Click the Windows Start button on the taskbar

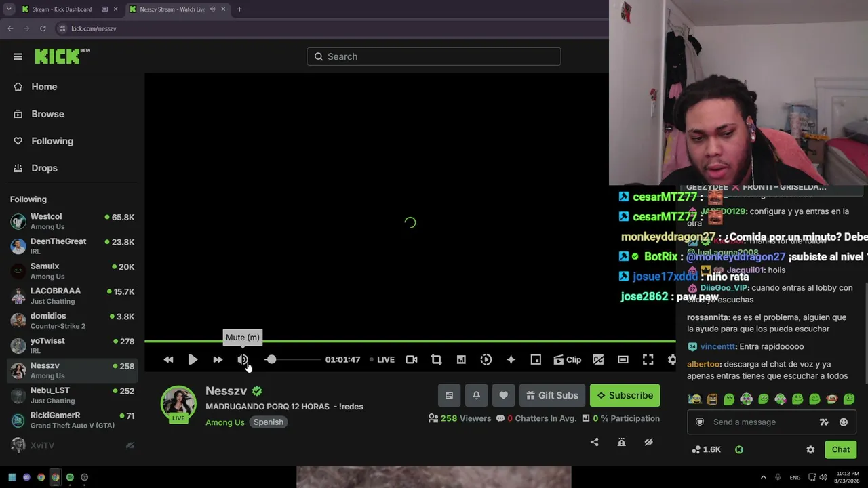[x=12, y=477]
